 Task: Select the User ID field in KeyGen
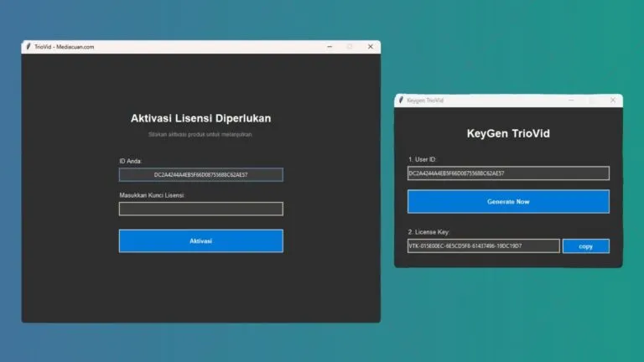(x=508, y=173)
